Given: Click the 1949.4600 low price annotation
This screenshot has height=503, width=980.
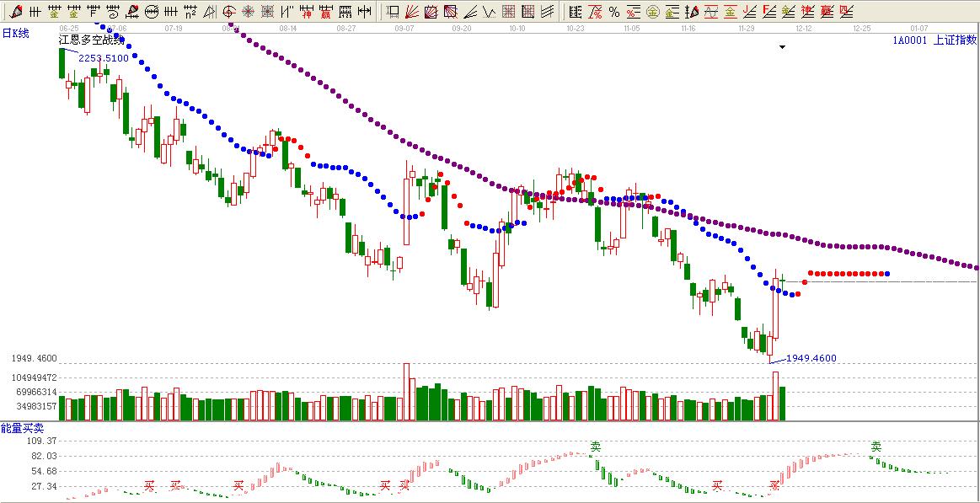Looking at the screenshot, I should (x=811, y=358).
